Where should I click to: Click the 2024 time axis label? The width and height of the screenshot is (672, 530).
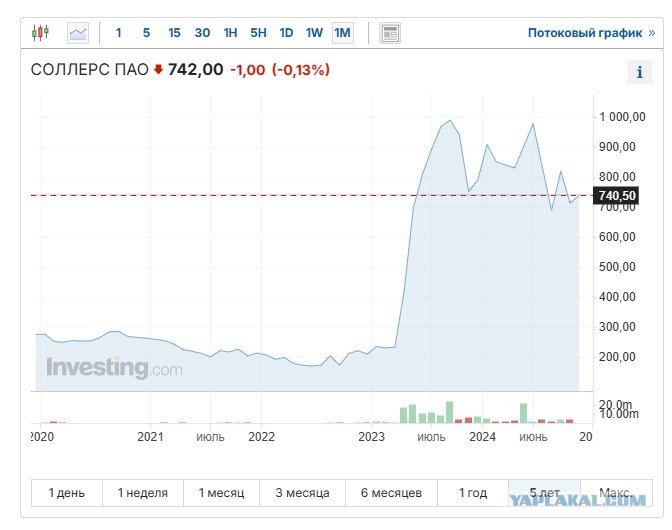pos(483,437)
